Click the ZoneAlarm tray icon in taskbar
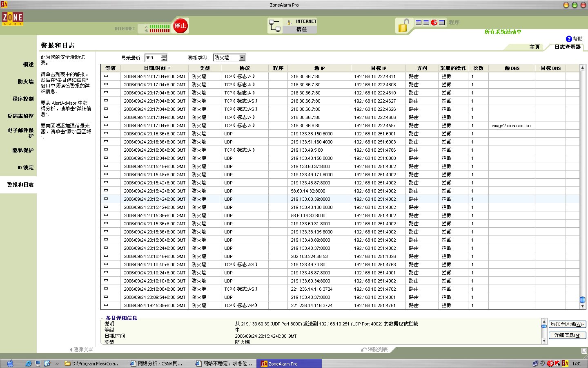The width and height of the screenshot is (588, 368). point(565,363)
